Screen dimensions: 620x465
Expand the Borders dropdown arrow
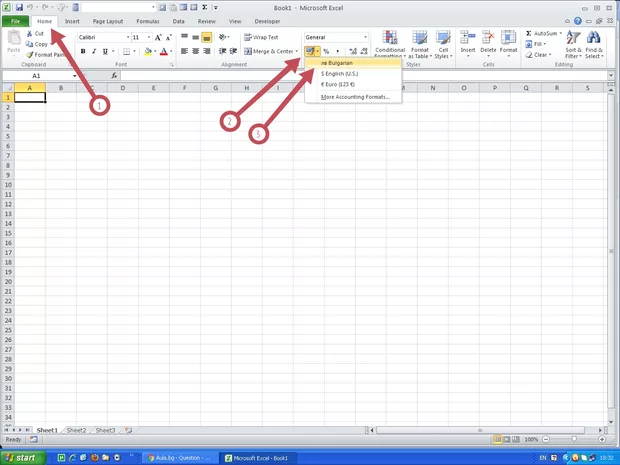(x=134, y=51)
